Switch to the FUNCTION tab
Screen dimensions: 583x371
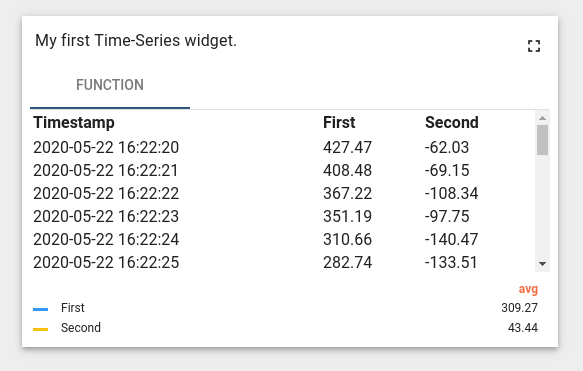(110, 85)
